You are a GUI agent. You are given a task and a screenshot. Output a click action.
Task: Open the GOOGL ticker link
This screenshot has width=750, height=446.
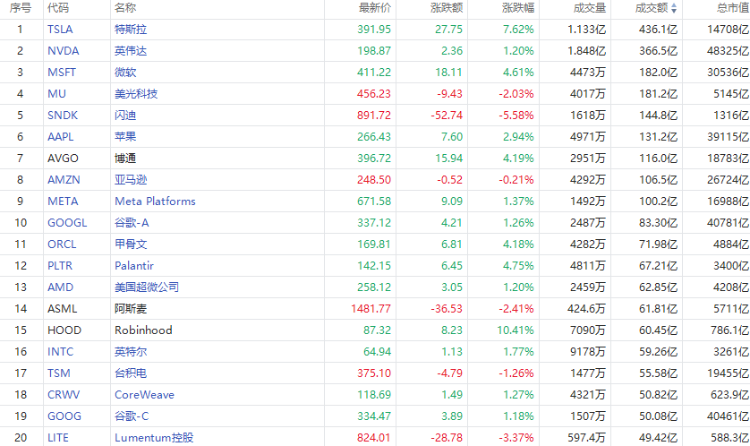[x=67, y=223]
